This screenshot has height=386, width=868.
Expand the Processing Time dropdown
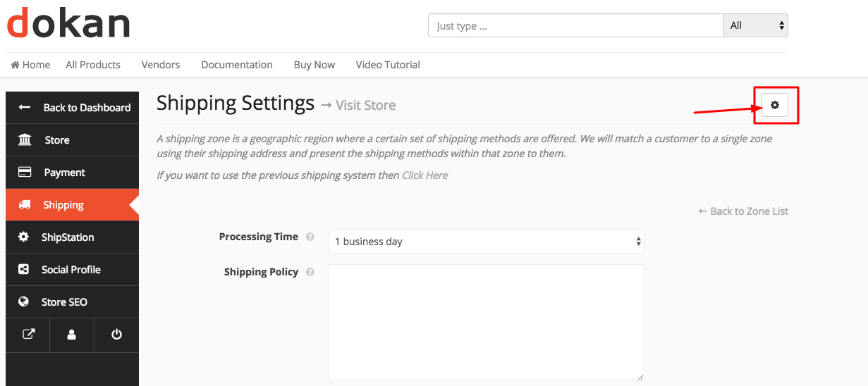(486, 242)
